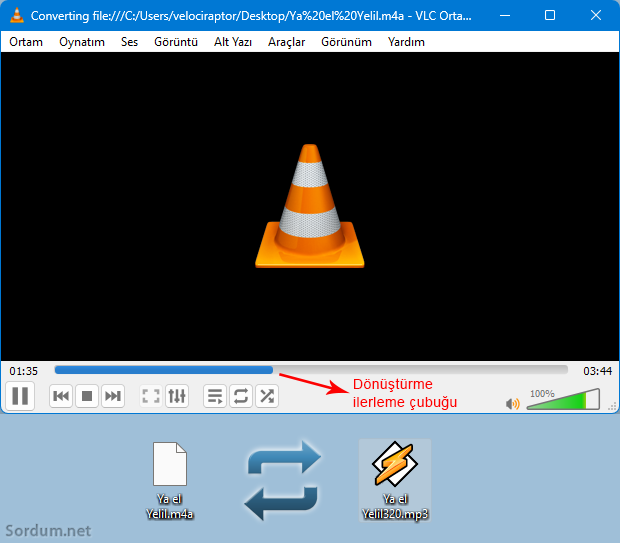Screen dimensions: 620x543
Task: Select the Ya el Yelil320.mp3 desktop file
Action: pyautogui.click(x=395, y=481)
